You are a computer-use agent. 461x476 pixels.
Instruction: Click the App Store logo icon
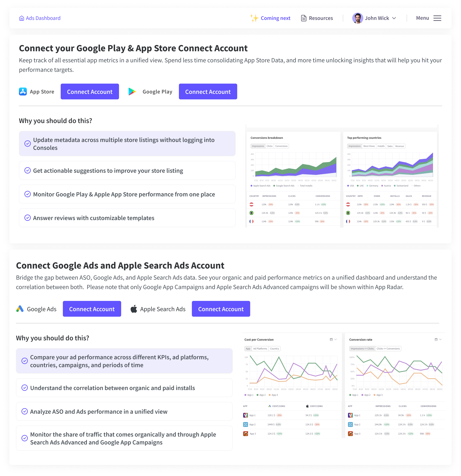[x=23, y=91]
